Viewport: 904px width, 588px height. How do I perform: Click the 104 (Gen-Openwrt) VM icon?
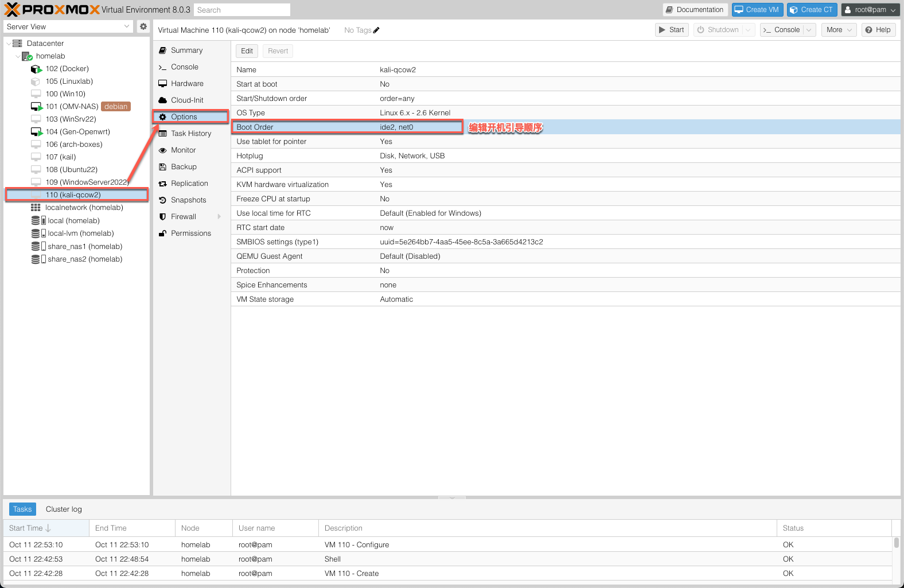(36, 132)
